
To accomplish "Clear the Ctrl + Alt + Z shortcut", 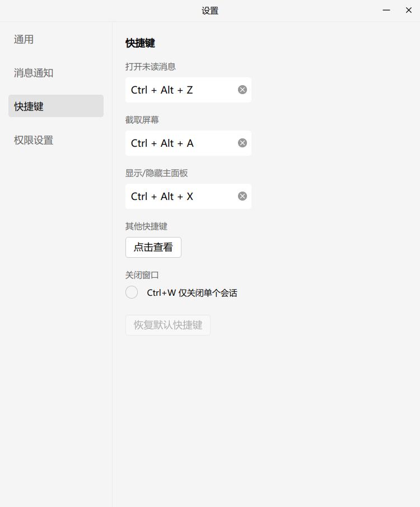I will (242, 89).
